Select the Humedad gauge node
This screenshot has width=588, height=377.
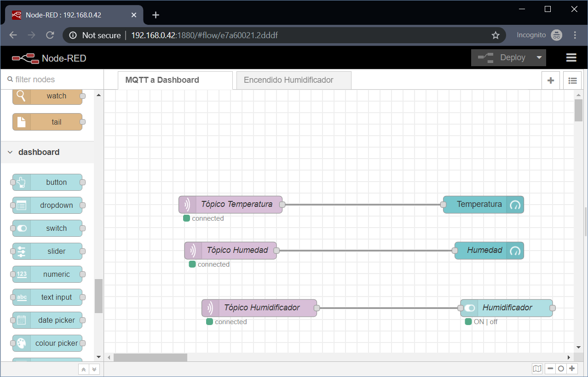pos(489,251)
